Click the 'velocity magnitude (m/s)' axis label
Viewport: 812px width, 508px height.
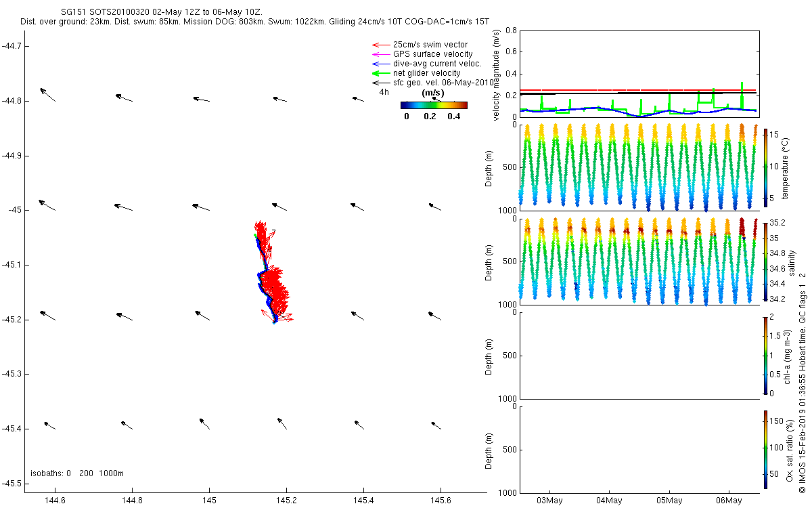coord(497,75)
